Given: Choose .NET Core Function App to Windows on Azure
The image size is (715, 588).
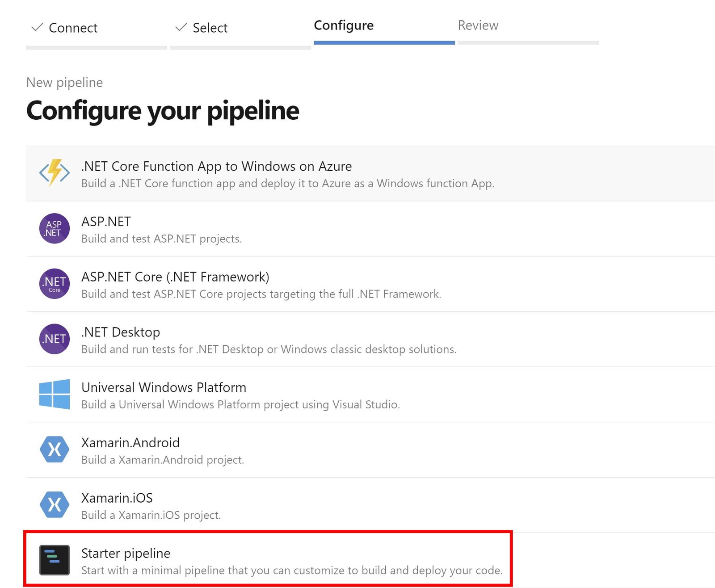Looking at the screenshot, I should point(370,173).
